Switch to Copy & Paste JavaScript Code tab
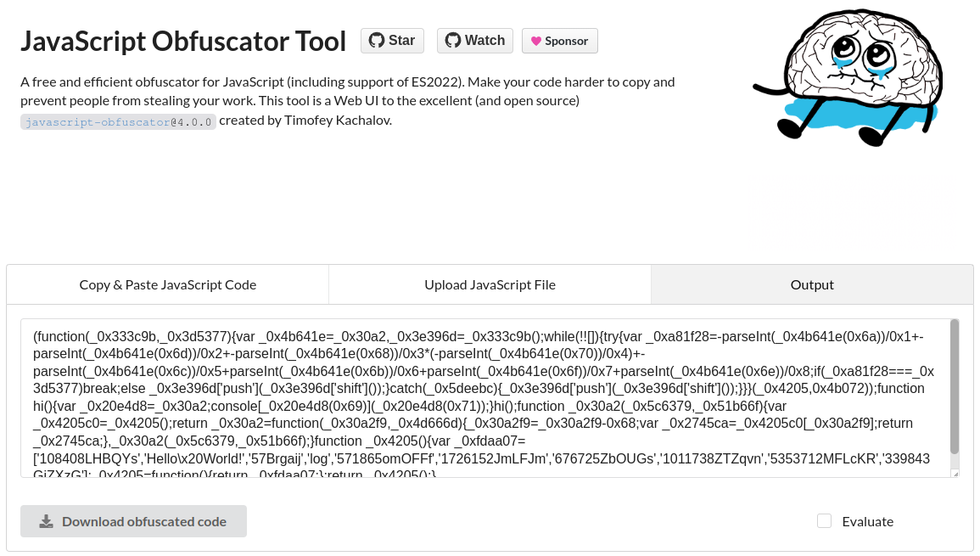Viewport: 980px width, 556px height. (167, 284)
